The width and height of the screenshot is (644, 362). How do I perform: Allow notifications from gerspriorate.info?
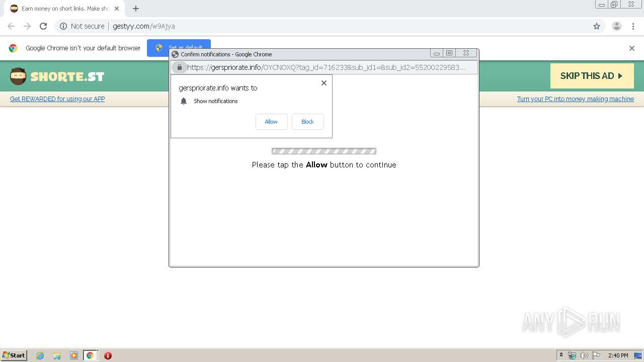point(271,122)
